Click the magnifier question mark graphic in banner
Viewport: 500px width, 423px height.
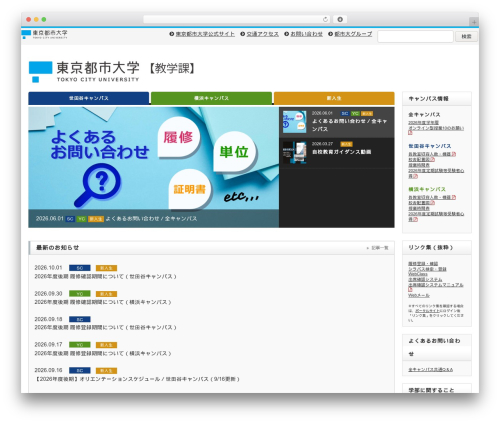98,185
